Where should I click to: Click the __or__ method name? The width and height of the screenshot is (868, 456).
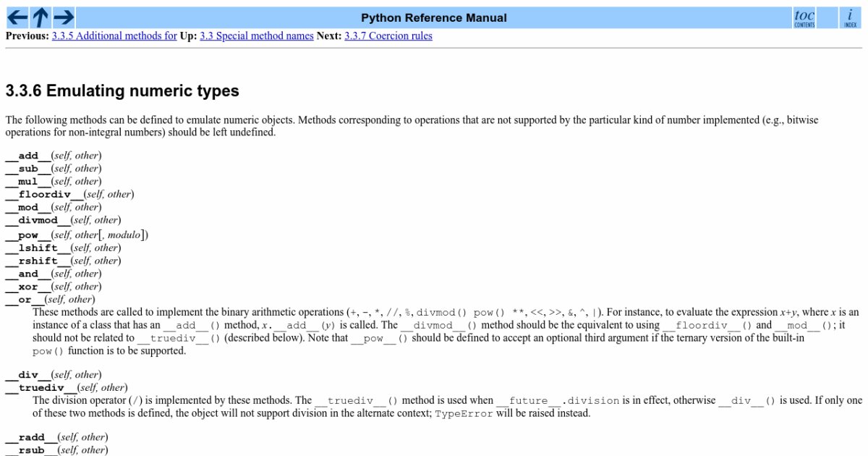point(25,300)
